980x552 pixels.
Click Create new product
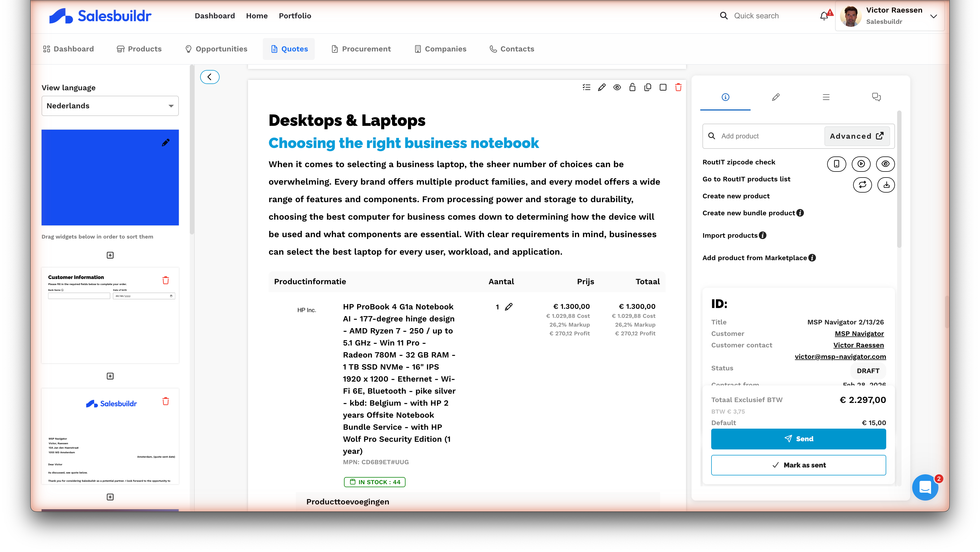(x=736, y=196)
